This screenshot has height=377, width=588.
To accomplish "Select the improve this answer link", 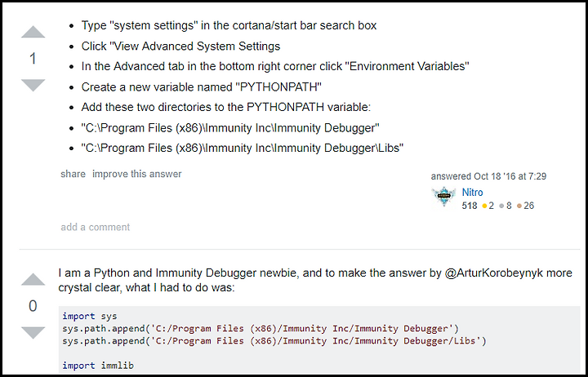I will (137, 174).
